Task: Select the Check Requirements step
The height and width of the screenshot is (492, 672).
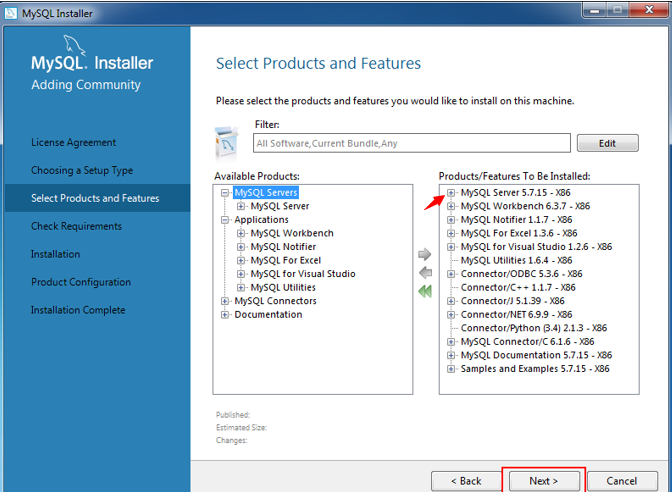Action: (76, 226)
